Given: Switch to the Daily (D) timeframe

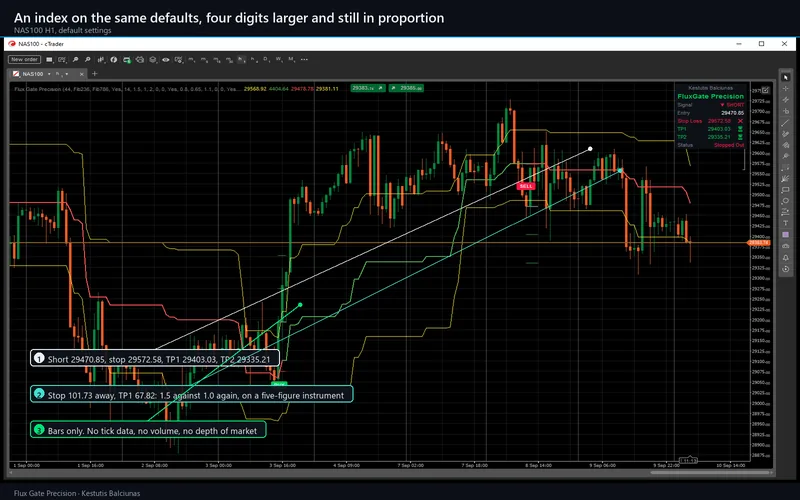Looking at the screenshot, I should coord(266,59).
